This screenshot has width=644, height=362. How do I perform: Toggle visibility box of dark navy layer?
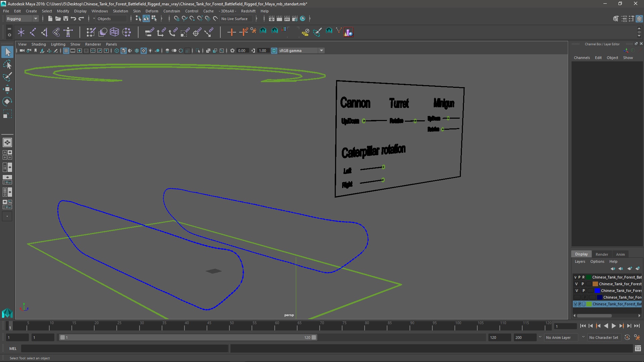(x=577, y=297)
